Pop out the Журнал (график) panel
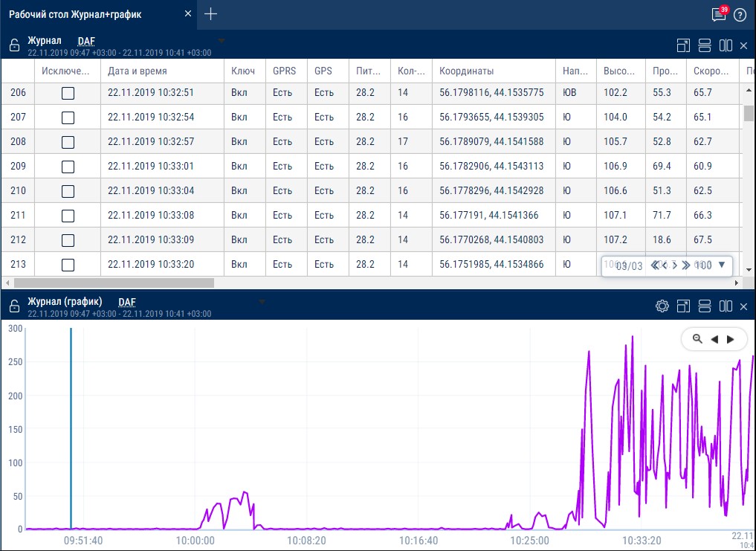Screen dimensions: 756x551 (683, 306)
